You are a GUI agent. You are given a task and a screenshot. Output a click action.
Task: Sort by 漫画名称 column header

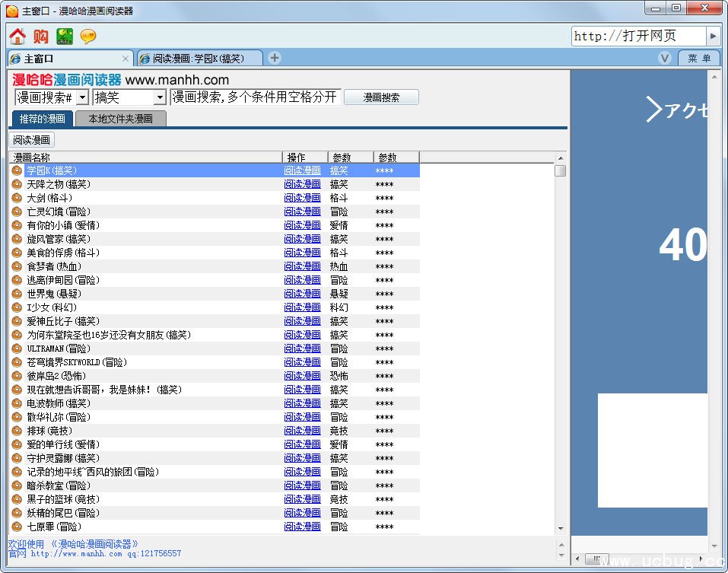[145, 158]
